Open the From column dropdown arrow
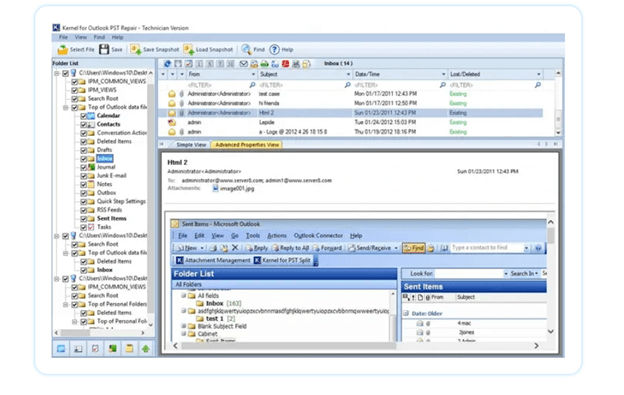The height and width of the screenshot is (395, 624). click(253, 74)
